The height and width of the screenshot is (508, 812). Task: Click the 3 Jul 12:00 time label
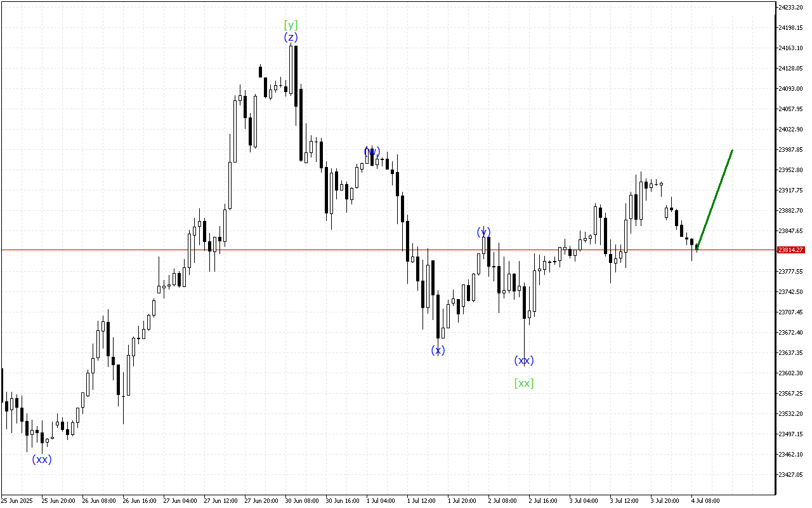pos(625,501)
